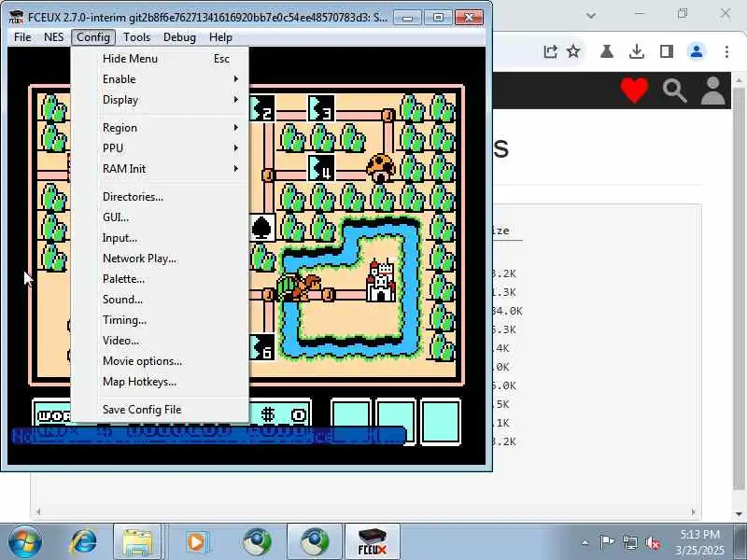The height and width of the screenshot is (560, 747).
Task: Open Windows Media Player on taskbar
Action: click(196, 542)
